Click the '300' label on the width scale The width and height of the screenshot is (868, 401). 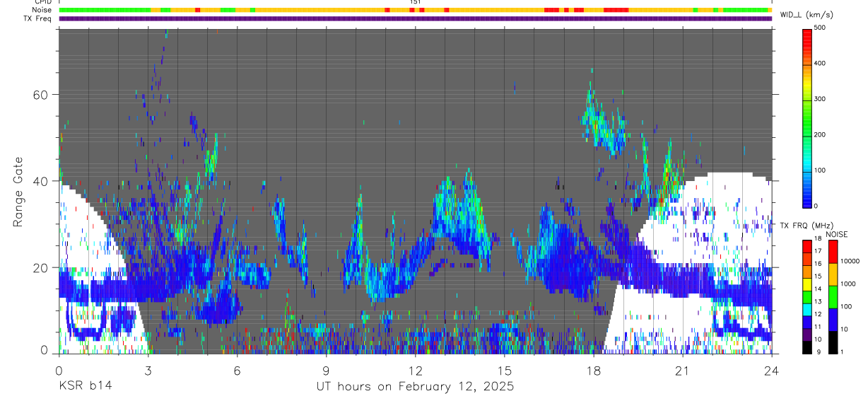pyautogui.click(x=821, y=99)
